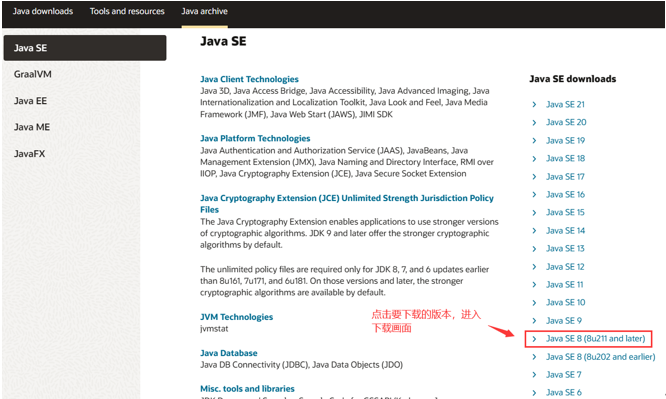Click the chevron beside Java SE 8 (8u202 and earlier)
Image resolution: width=666 pixels, height=399 pixels.
534,357
